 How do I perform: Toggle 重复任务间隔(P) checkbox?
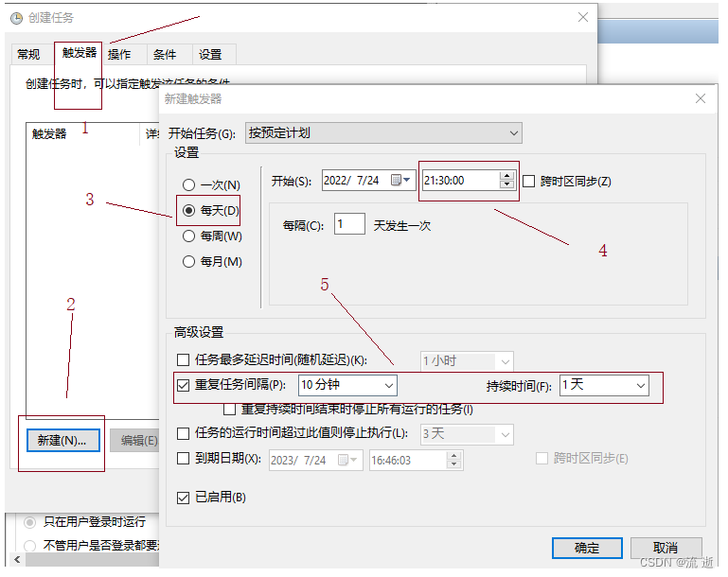click(x=184, y=385)
